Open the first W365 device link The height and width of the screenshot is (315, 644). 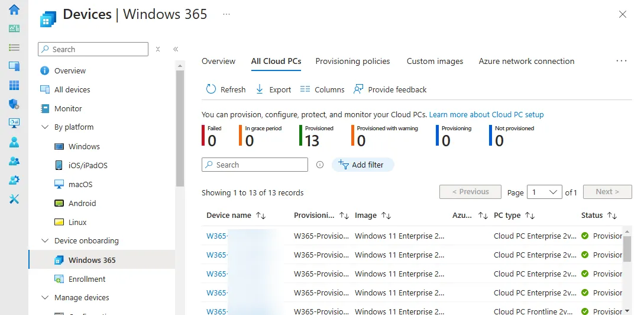point(217,236)
